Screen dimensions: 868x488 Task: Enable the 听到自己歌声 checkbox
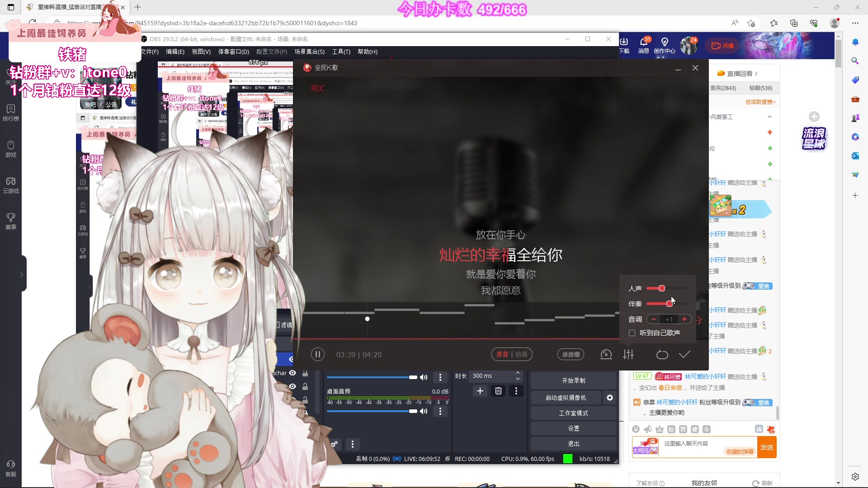[632, 333]
